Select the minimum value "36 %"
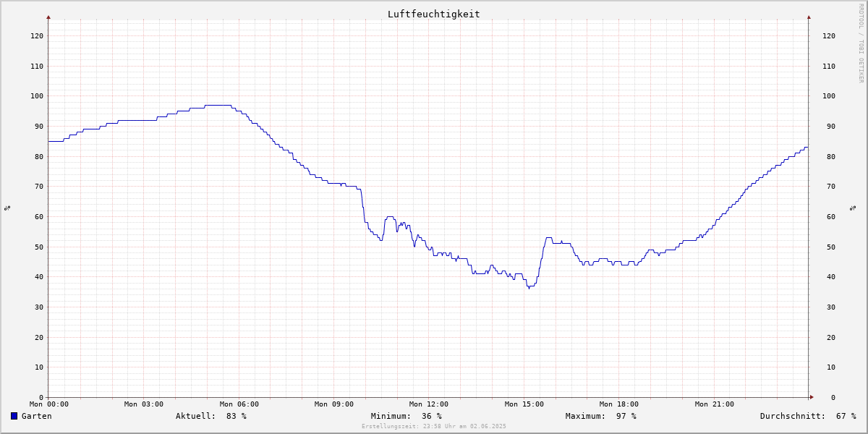The height and width of the screenshot is (434, 868). [432, 416]
